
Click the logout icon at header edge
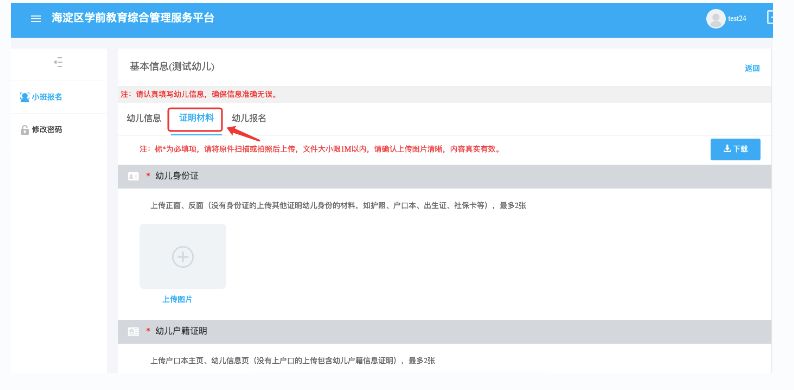[x=770, y=18]
